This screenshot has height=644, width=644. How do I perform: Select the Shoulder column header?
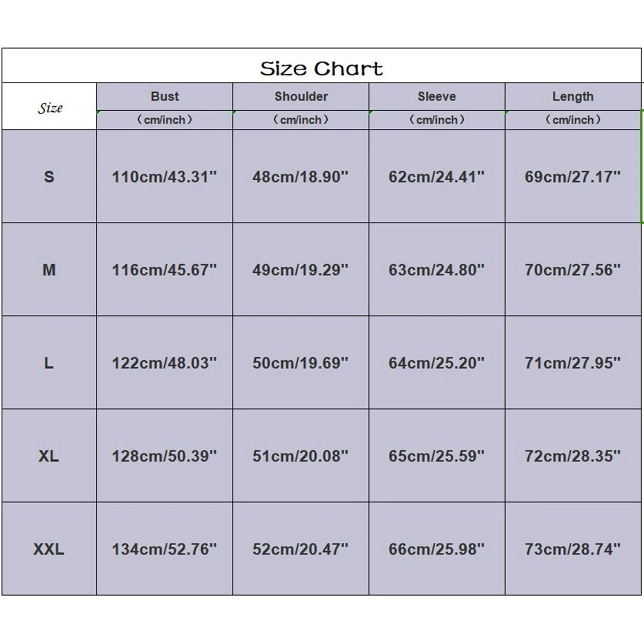point(301,97)
